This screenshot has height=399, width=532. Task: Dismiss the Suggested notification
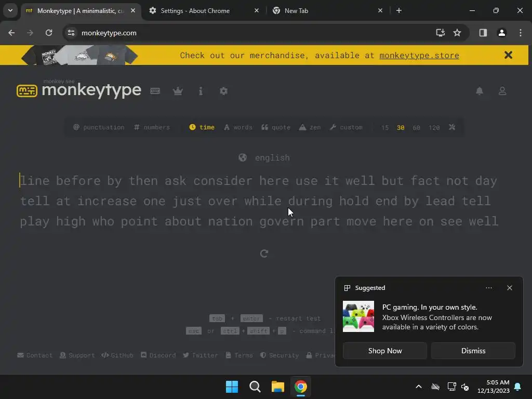pyautogui.click(x=473, y=351)
